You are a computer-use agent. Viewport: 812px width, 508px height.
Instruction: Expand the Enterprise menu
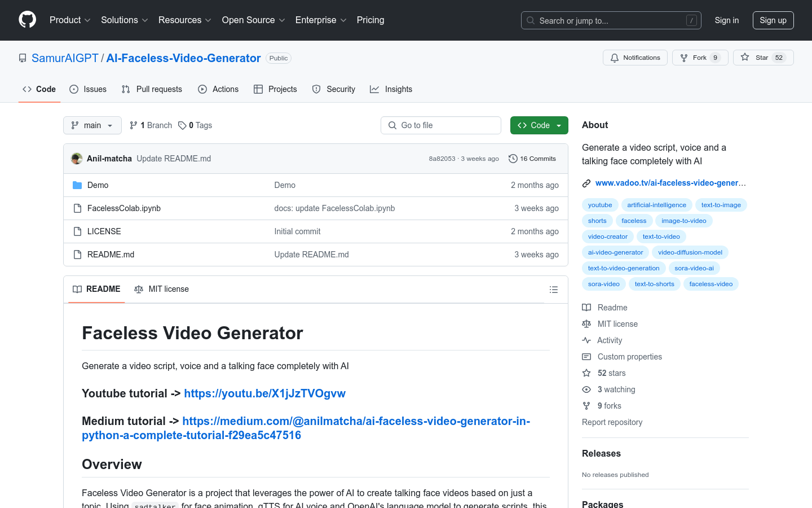tap(321, 20)
